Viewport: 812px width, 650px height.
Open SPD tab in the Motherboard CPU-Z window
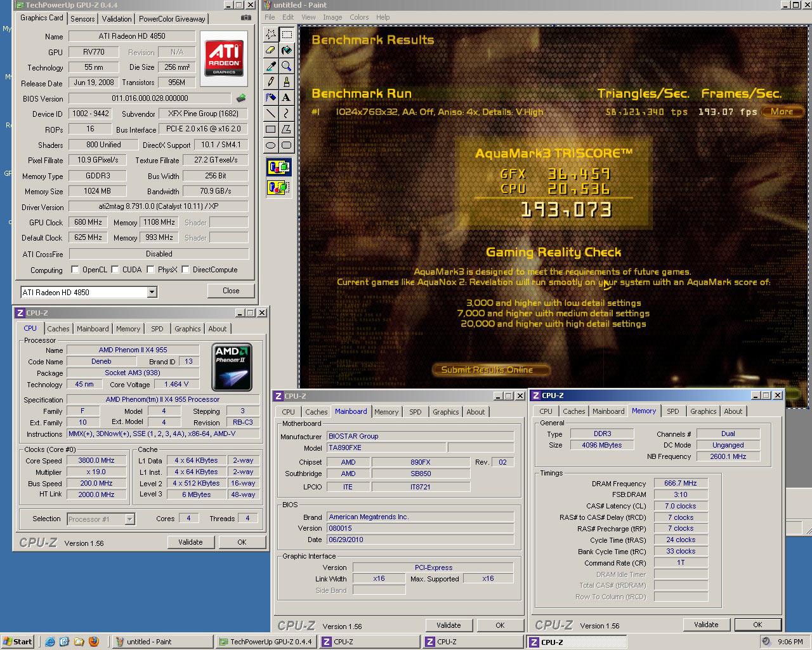(x=416, y=412)
